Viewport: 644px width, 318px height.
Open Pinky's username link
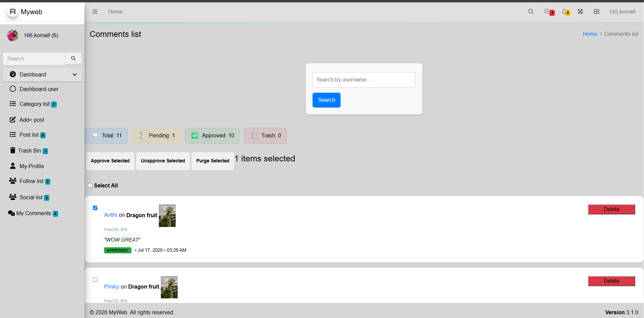pos(112,287)
